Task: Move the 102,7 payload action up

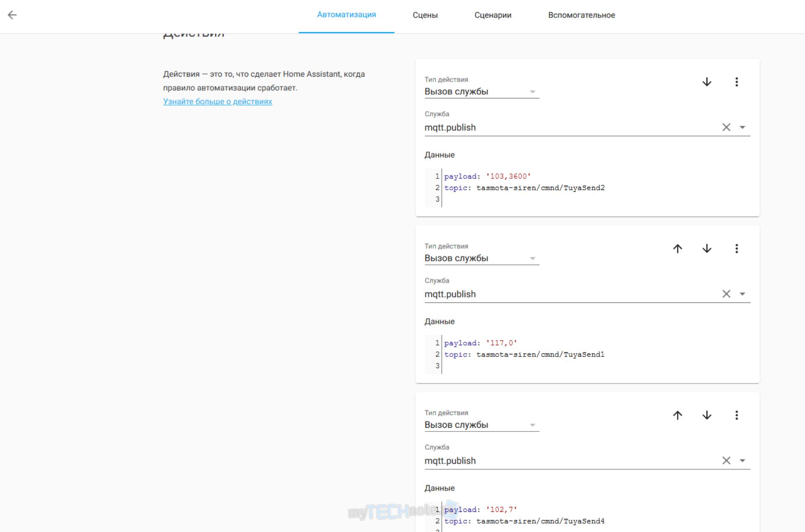Action: [678, 415]
